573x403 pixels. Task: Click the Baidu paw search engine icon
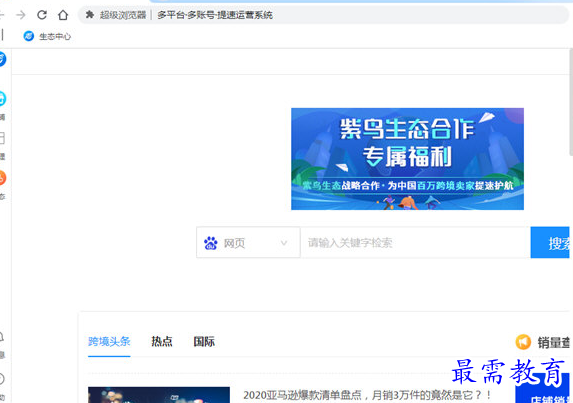pos(210,243)
